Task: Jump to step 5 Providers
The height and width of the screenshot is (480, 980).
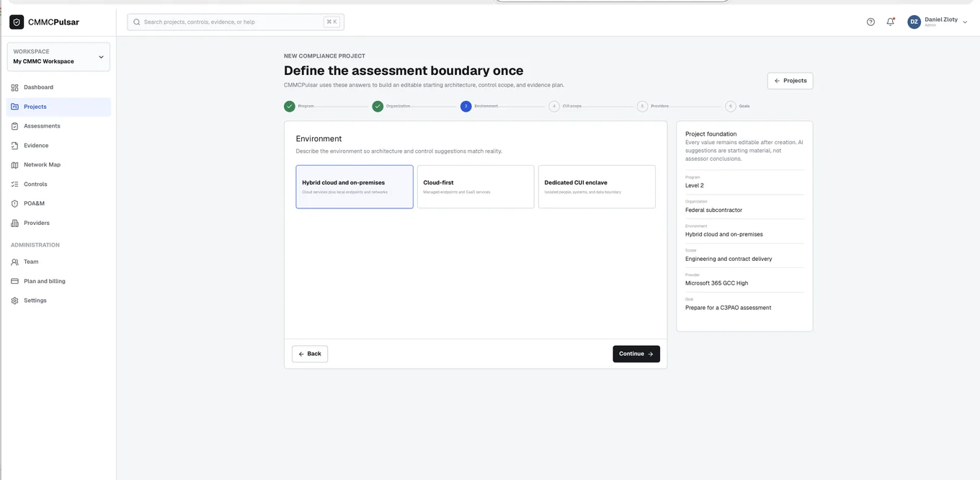Action: coord(643,106)
